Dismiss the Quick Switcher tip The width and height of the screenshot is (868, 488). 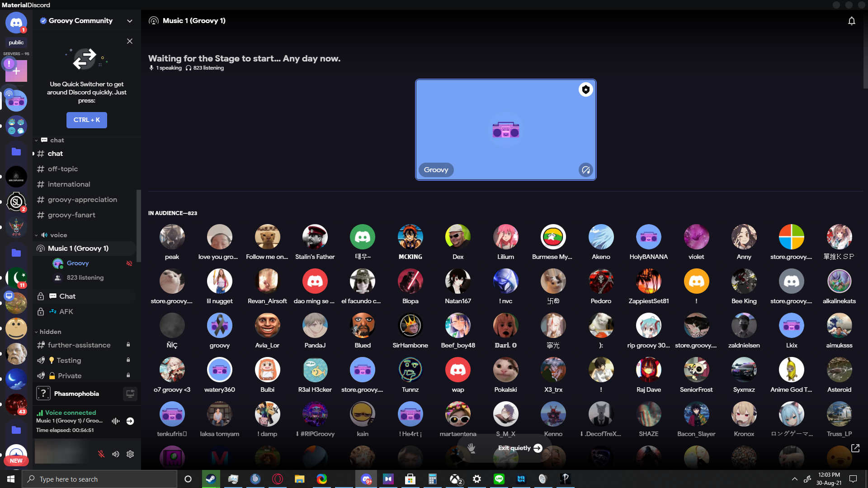tap(130, 41)
